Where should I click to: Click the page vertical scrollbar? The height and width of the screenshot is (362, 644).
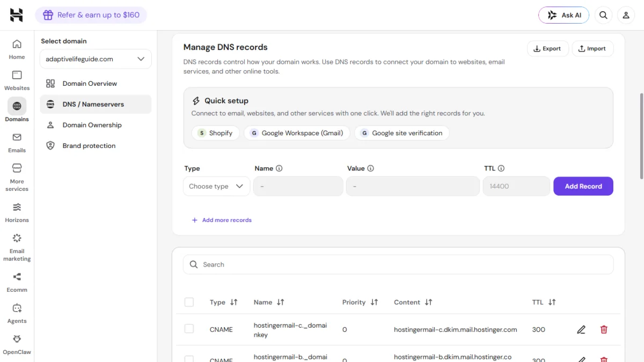[641, 137]
